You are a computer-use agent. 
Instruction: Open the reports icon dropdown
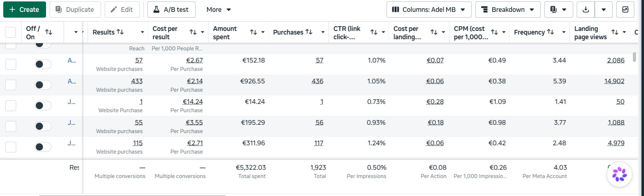coord(558,10)
